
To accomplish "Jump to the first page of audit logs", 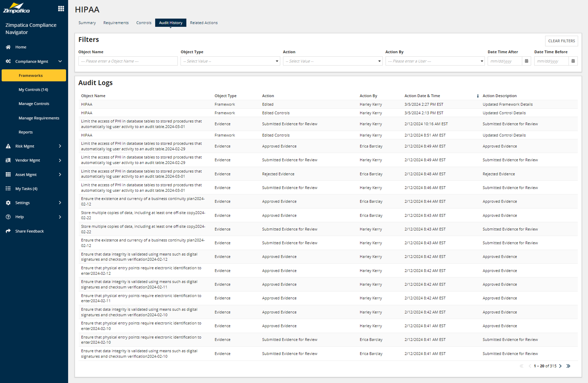I will [521, 366].
